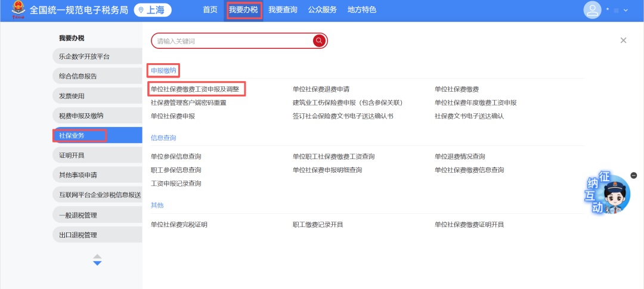This screenshot has height=289, width=644.
Task: Open 单位社保费缴费工资申报及调整 link
Action: [195, 89]
